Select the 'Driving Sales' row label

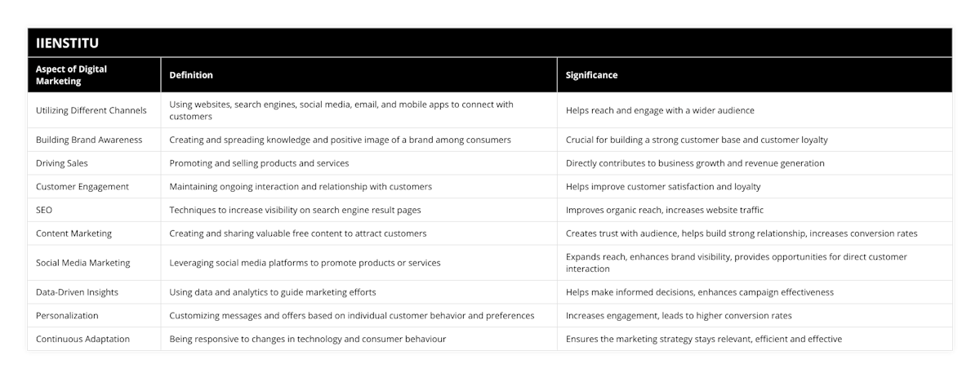(x=62, y=163)
